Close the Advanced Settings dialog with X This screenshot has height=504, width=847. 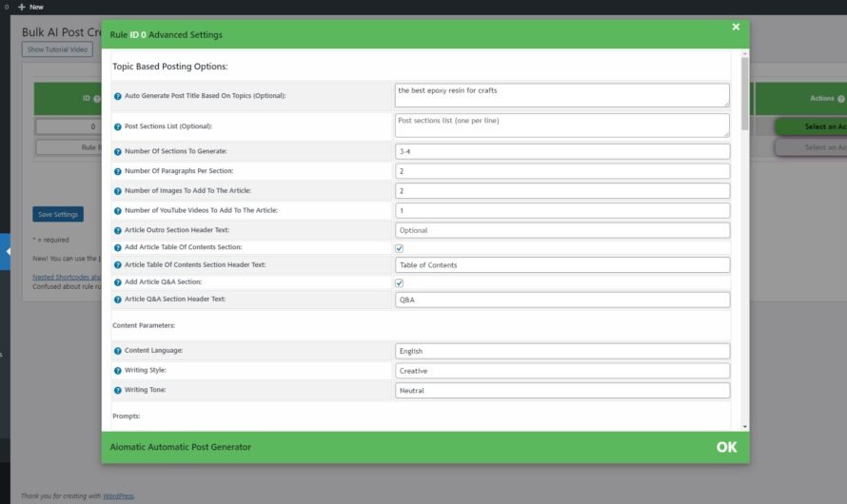[x=736, y=27]
